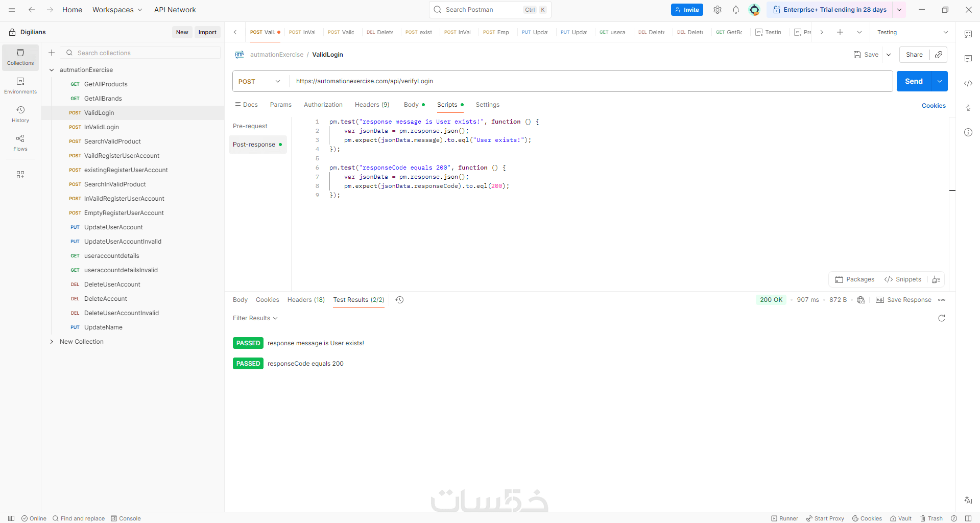The image size is (980, 523).
Task: Open the Environments sidebar panel
Action: click(20, 86)
